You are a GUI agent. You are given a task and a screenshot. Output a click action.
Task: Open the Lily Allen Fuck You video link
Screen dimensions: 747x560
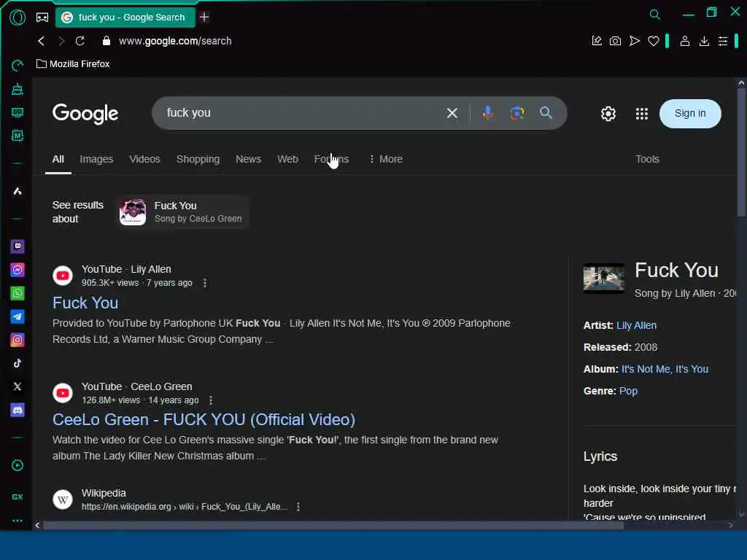tap(85, 303)
